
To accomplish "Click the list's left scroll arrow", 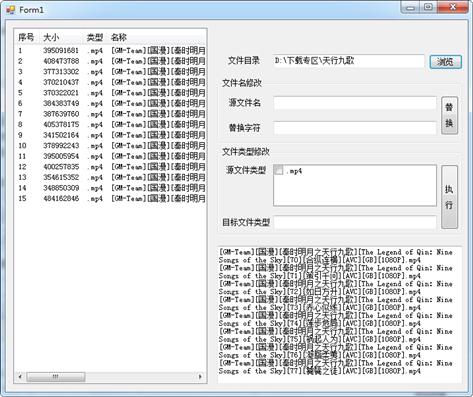I will (20, 377).
